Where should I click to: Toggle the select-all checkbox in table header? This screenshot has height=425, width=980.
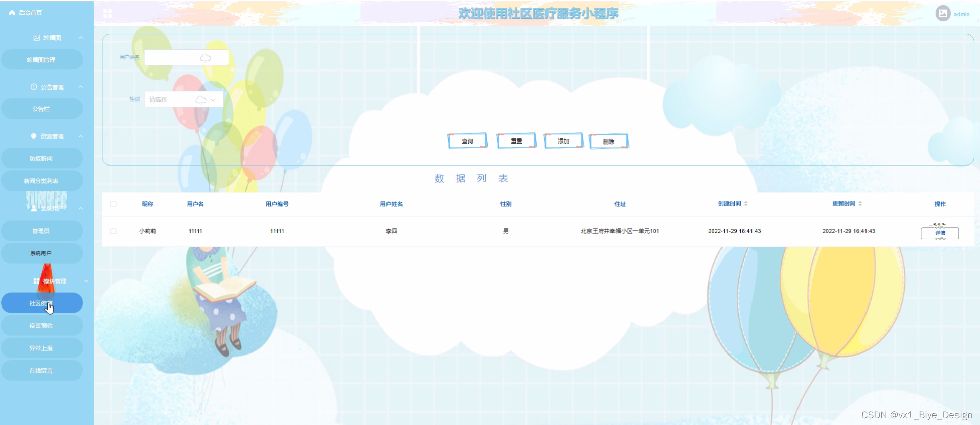pos(113,204)
